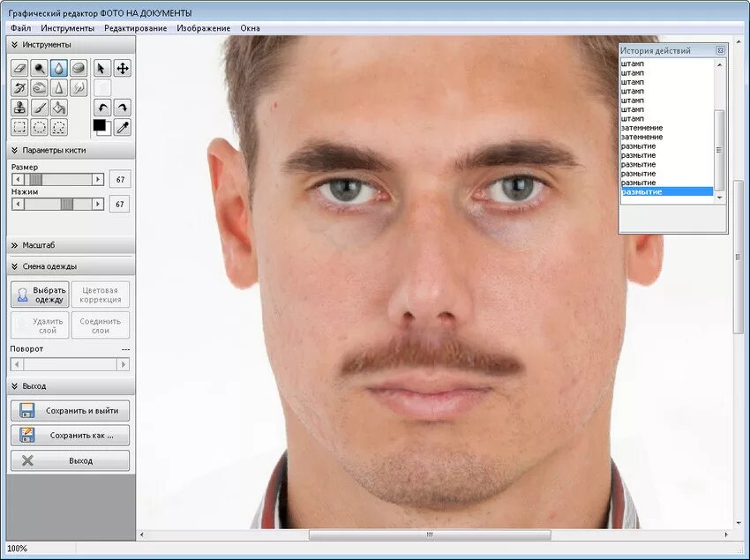Click Сохранить и выйти button
Screen dimensions: 750x560
click(x=71, y=411)
